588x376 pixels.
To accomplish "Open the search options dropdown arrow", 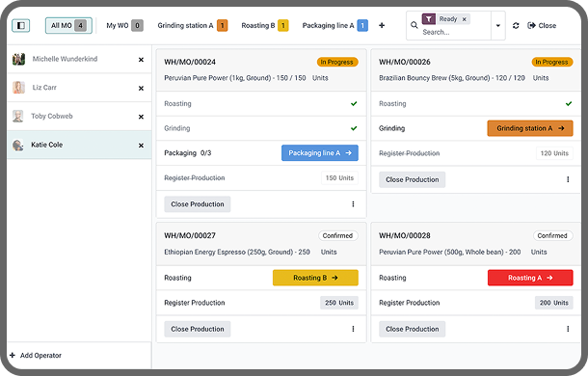I will point(498,25).
